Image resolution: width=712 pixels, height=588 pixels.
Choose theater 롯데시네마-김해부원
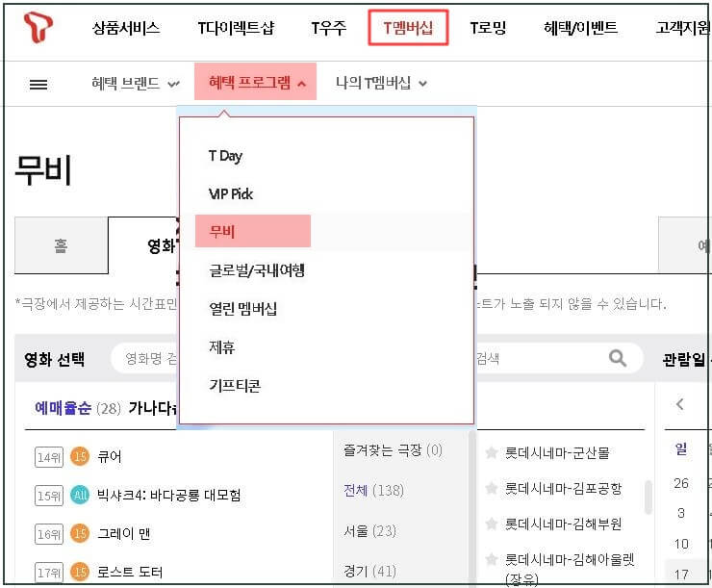[564, 524]
